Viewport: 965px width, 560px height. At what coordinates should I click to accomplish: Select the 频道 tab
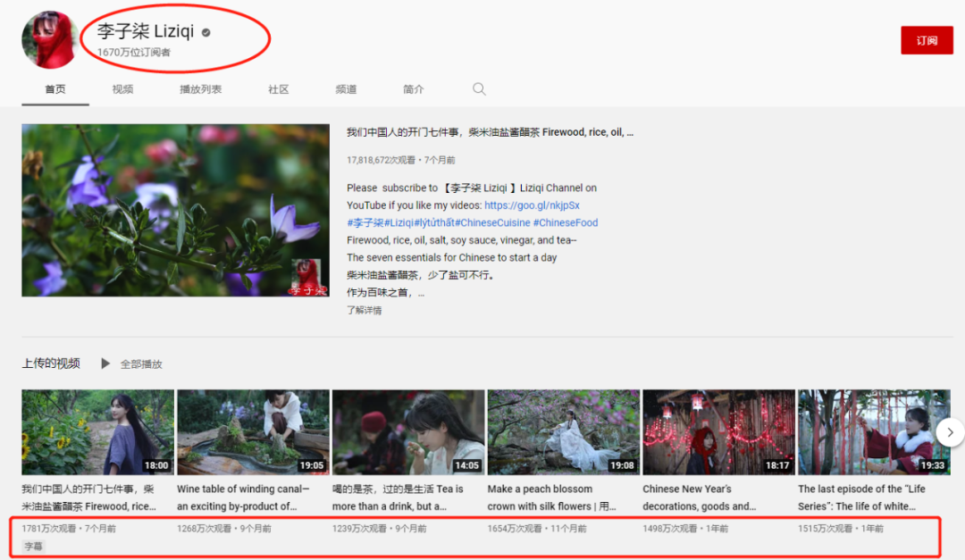pyautogui.click(x=346, y=89)
